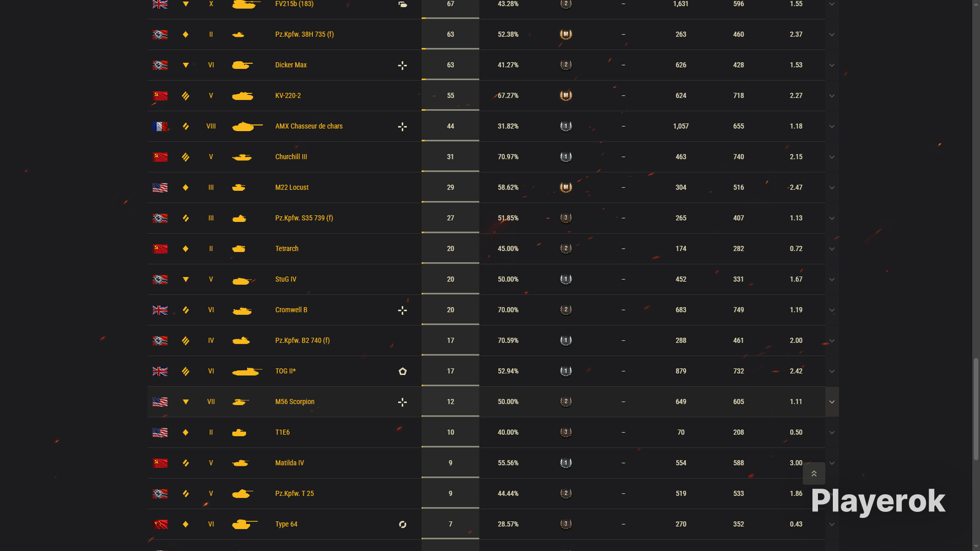Screen dimensions: 980x551
Task: Click the KV-220-2 mastery badge M icon
Action: coord(566,95)
